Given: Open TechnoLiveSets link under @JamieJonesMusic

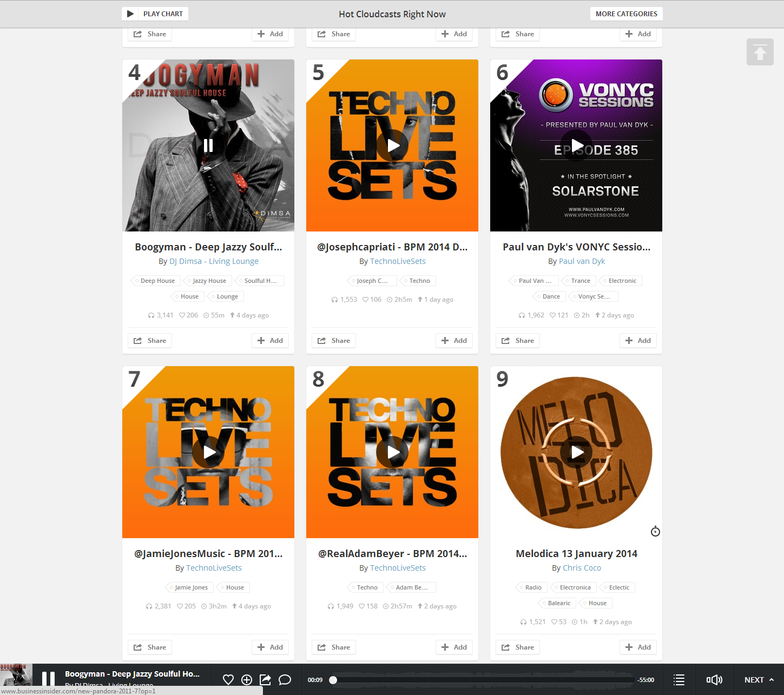Looking at the screenshot, I should tap(214, 568).
